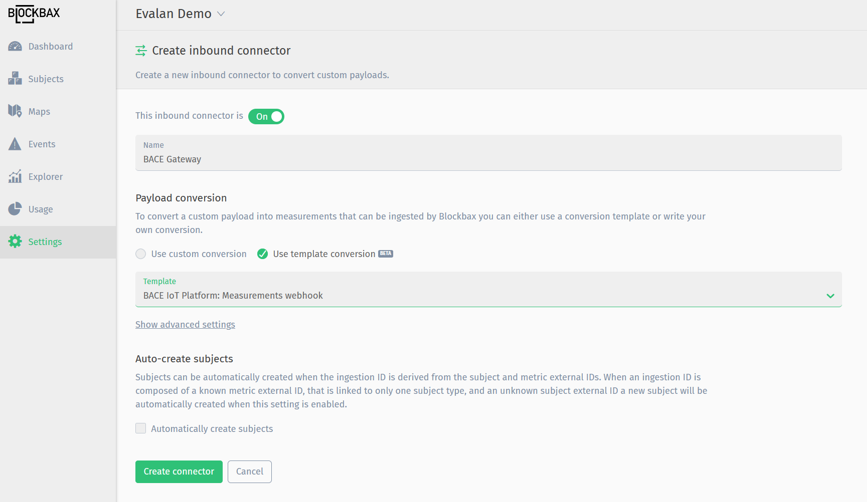Click the Explorer chart icon
The image size is (867, 502).
pyautogui.click(x=15, y=177)
